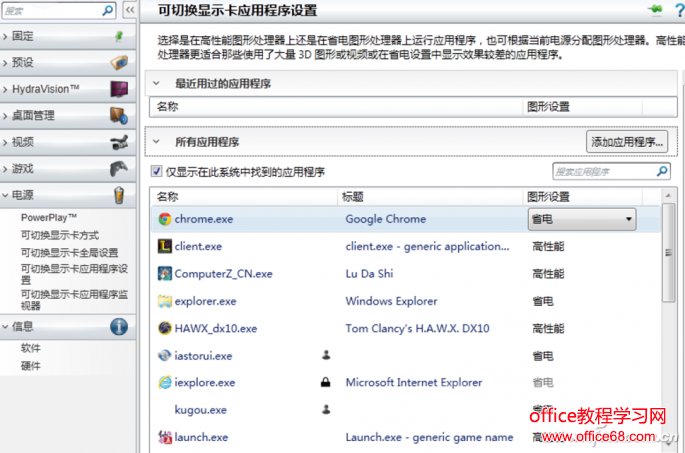Image resolution: width=685 pixels, height=453 pixels.
Task: Click the 桌面管理 desktop icon
Action: click(119, 116)
